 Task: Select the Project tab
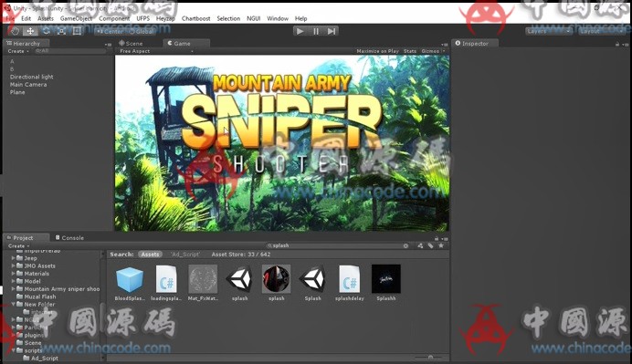click(26, 237)
